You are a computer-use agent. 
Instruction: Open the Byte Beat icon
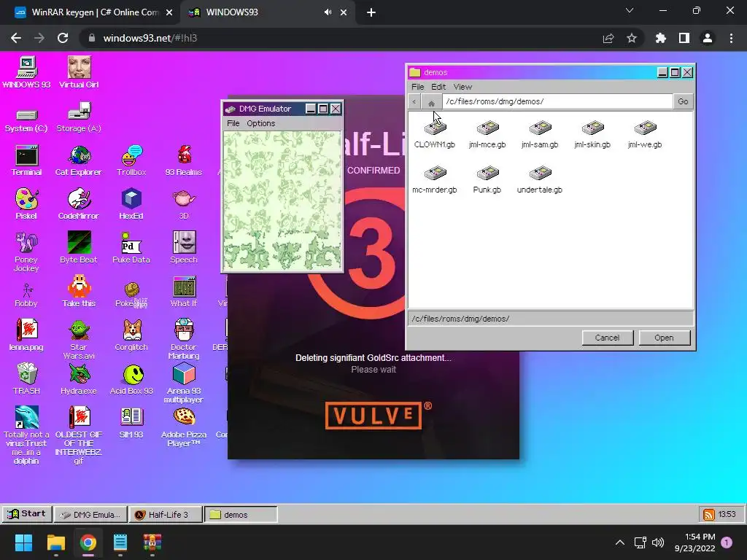point(79,248)
